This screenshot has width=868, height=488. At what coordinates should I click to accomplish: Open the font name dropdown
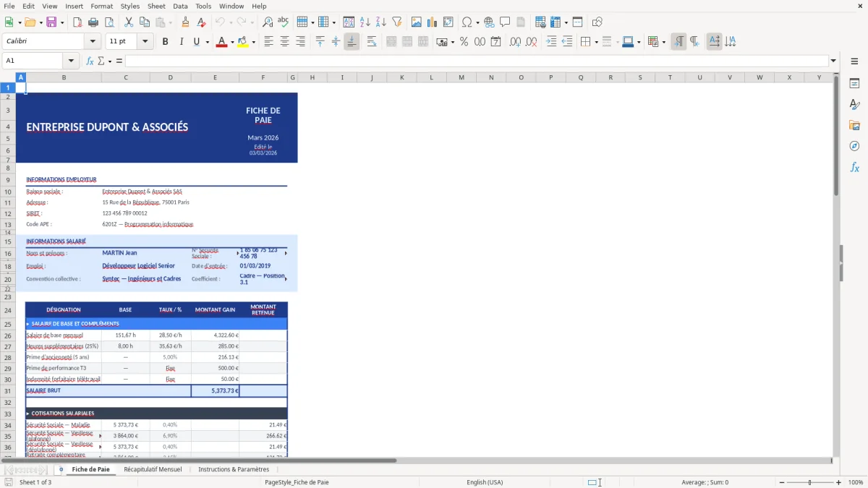click(x=92, y=40)
